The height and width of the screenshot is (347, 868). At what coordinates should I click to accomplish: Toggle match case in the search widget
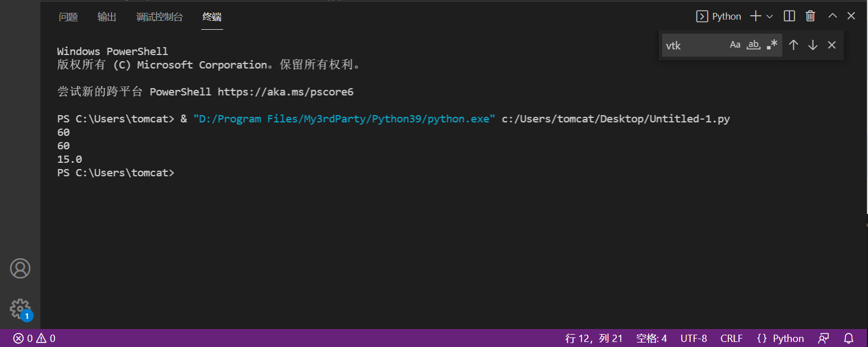coord(735,44)
